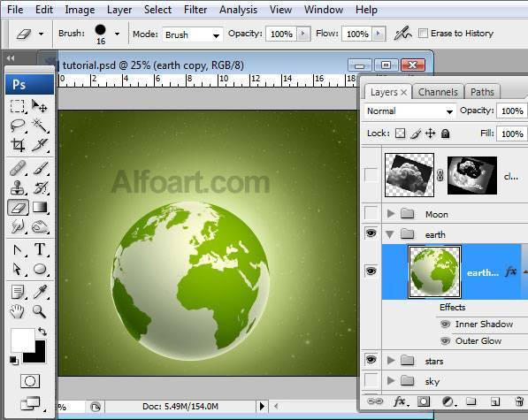The height and width of the screenshot is (420, 528).
Task: Switch to the Channels tab
Action: point(438,92)
